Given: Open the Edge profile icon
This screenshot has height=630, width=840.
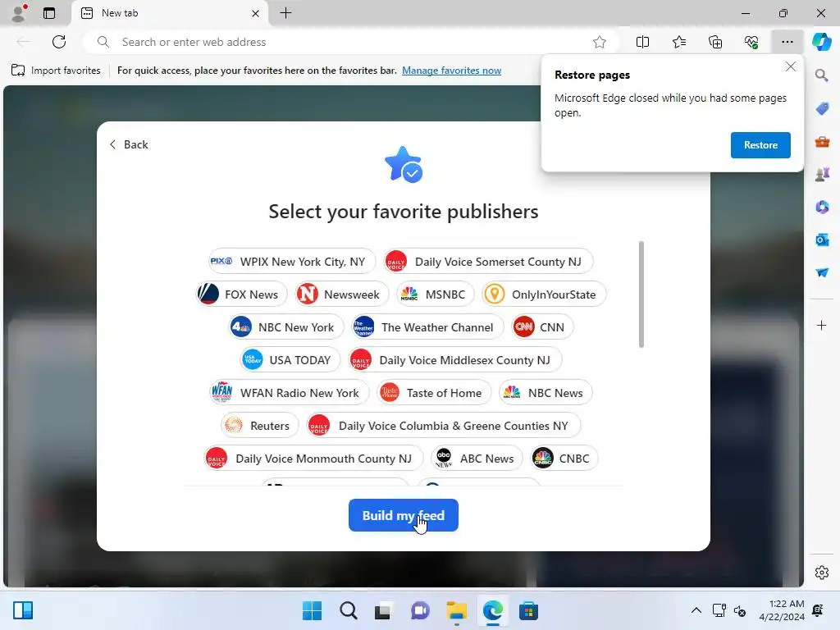Looking at the screenshot, I should 19,13.
